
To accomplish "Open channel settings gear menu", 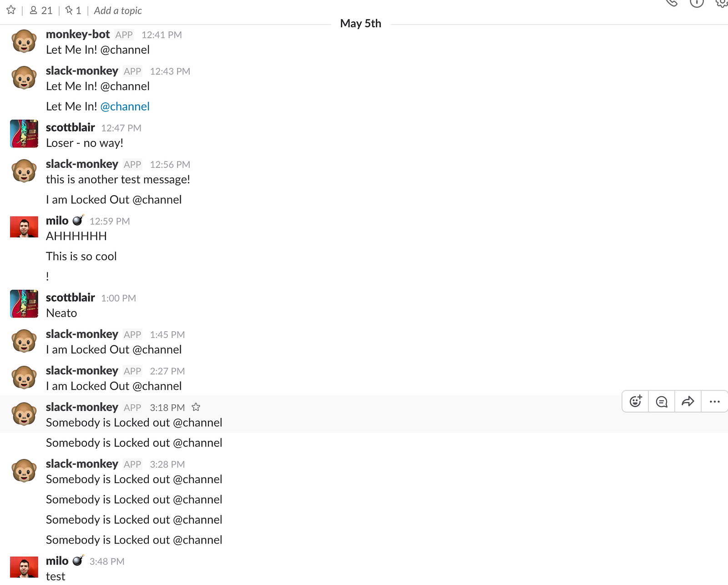I will pos(722,3).
